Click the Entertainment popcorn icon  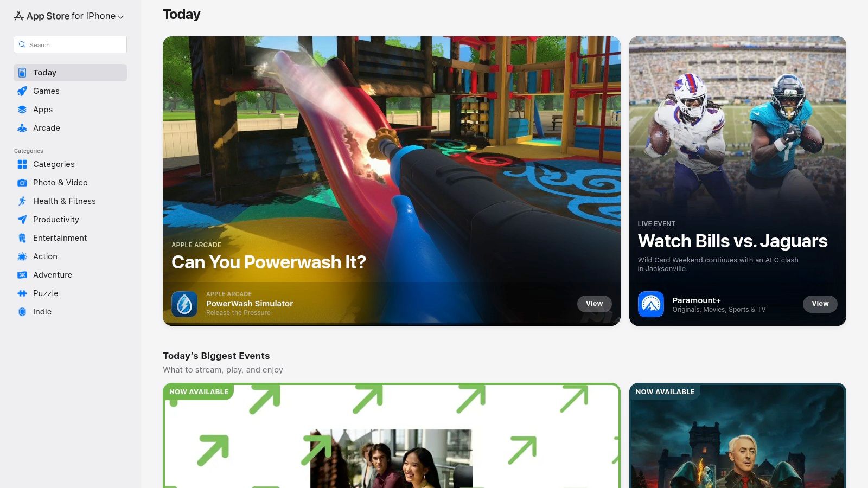click(x=22, y=238)
